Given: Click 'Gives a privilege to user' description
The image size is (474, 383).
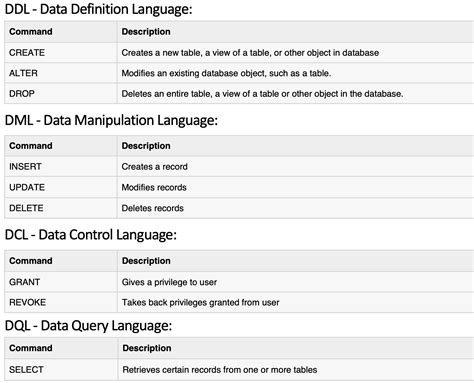Looking at the screenshot, I should click(169, 282).
